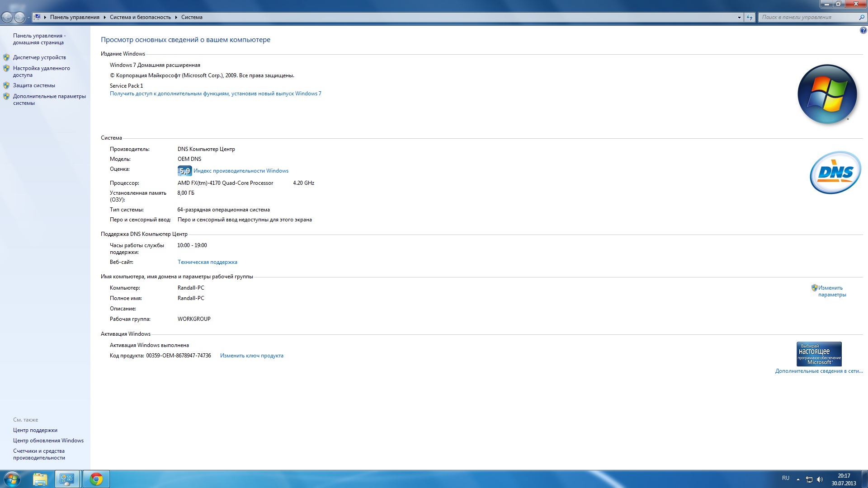Open recent pages dropdown next to forward arrow
The image size is (868, 488).
(28, 17)
